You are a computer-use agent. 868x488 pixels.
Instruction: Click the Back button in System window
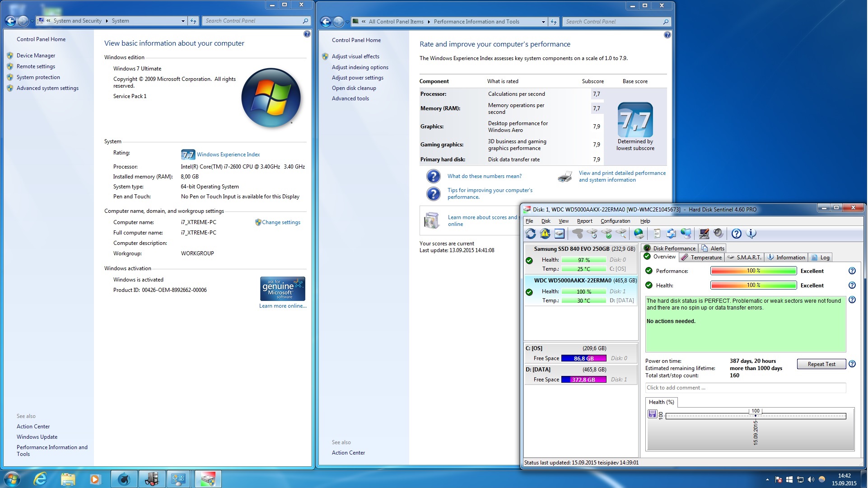[x=10, y=21]
